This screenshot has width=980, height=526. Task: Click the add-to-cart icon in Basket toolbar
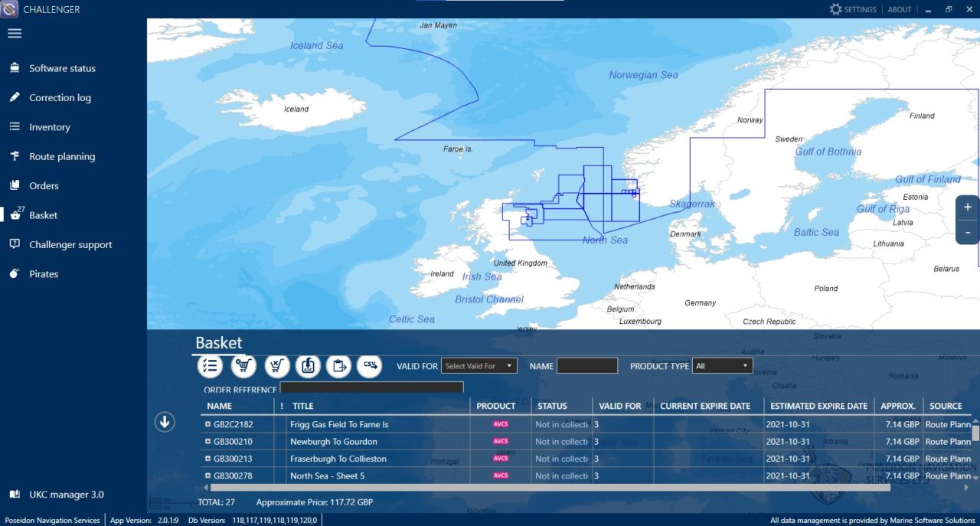[243, 365]
